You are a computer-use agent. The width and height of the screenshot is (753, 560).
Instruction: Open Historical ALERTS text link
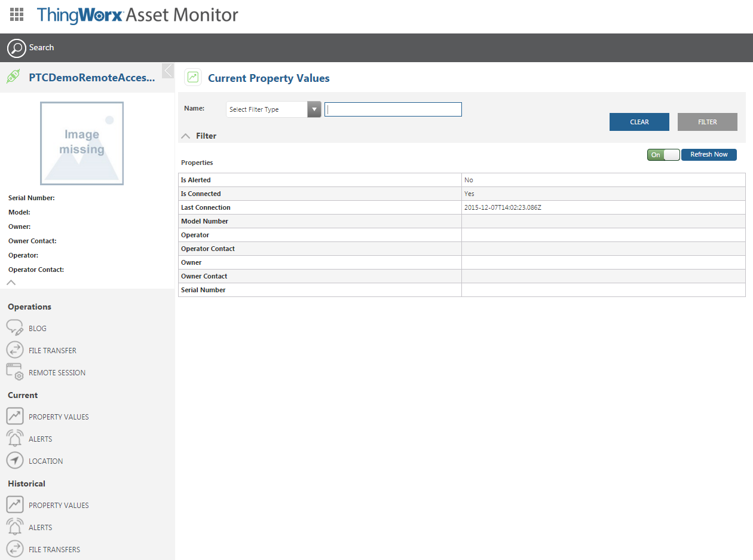(41, 527)
